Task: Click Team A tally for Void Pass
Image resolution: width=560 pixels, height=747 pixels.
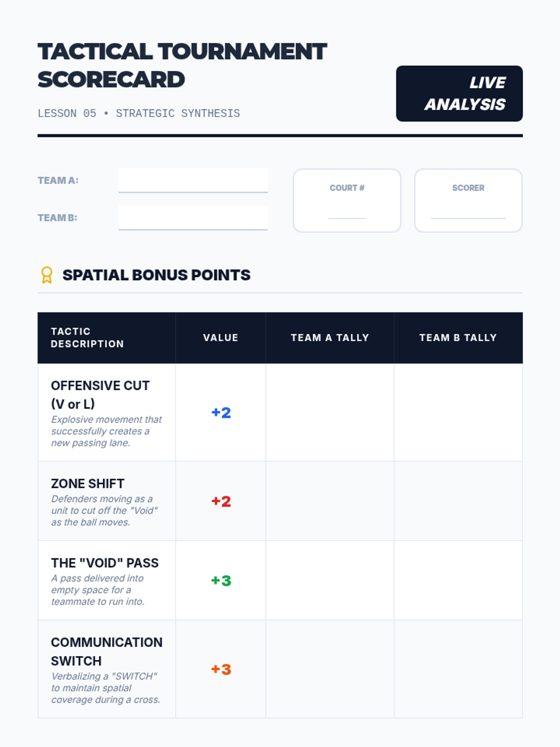Action: pyautogui.click(x=330, y=580)
